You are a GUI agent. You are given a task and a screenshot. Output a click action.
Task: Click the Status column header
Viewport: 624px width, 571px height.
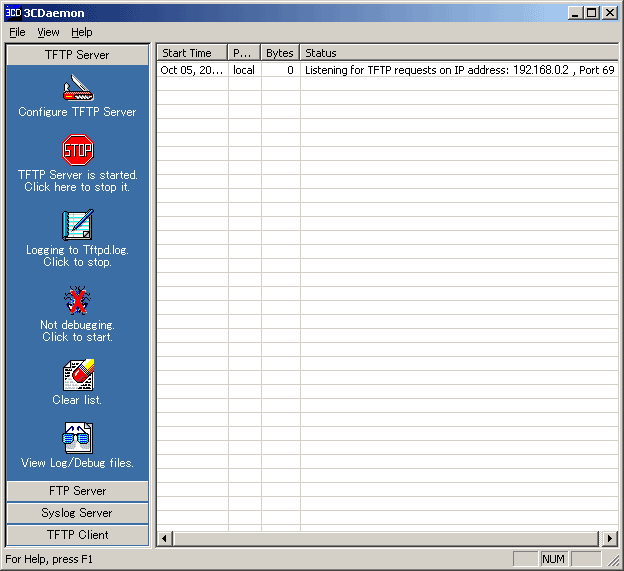point(400,53)
